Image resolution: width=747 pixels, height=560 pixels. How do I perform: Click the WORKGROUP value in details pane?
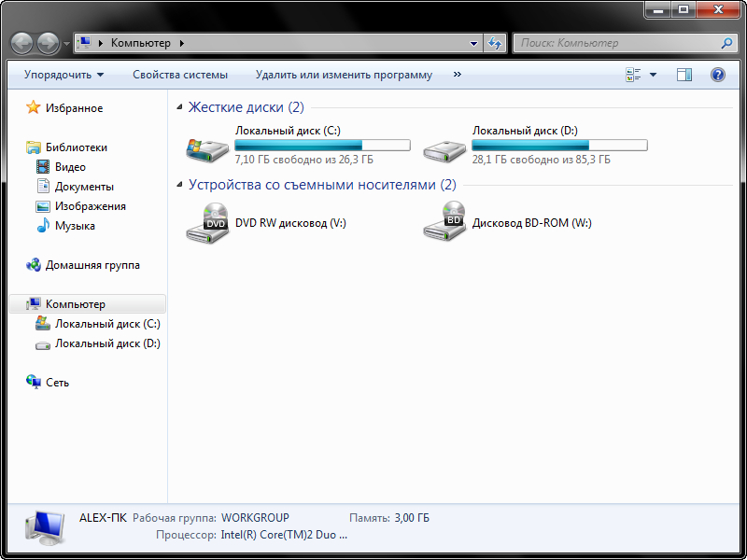pos(255,518)
